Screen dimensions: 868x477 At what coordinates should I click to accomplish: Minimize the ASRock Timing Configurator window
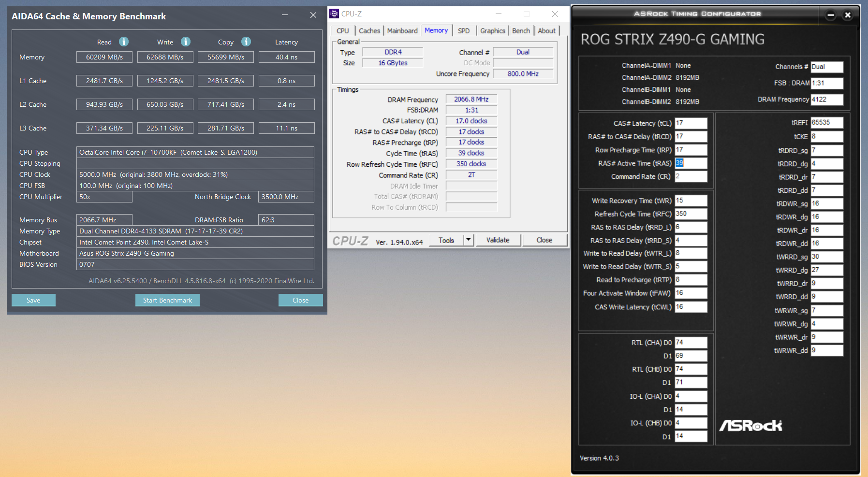click(x=831, y=15)
